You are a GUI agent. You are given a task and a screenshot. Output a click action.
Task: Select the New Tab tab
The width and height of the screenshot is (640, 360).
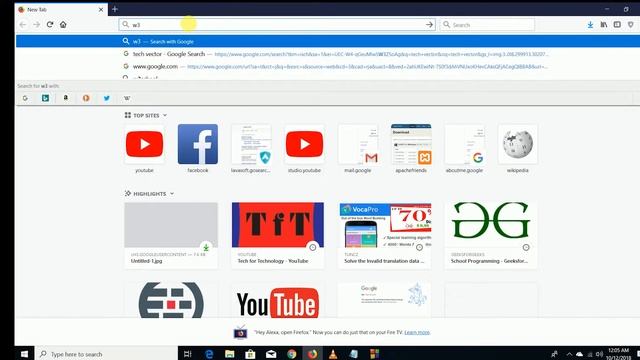pos(61,9)
